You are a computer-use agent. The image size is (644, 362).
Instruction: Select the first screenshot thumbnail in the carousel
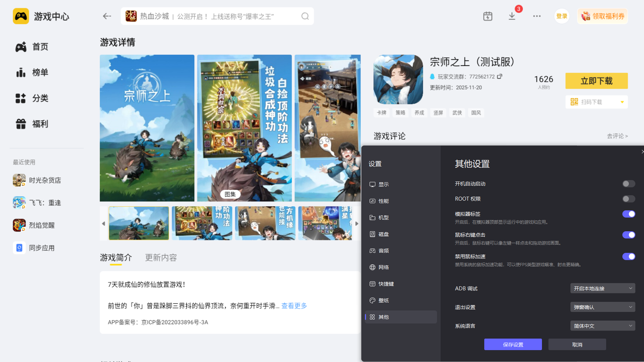tap(138, 223)
